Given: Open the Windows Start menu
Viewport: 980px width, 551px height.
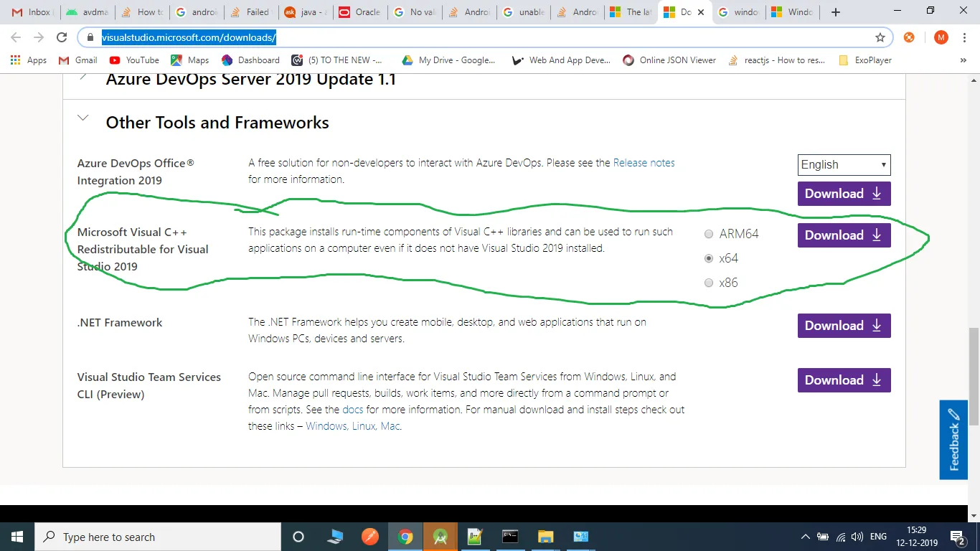Looking at the screenshot, I should pos(17,537).
